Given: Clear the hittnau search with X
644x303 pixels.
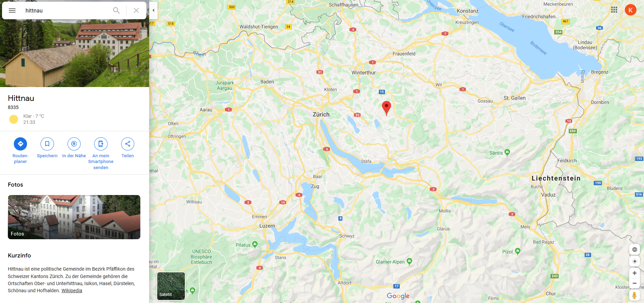Looking at the screenshot, I should [x=136, y=10].
